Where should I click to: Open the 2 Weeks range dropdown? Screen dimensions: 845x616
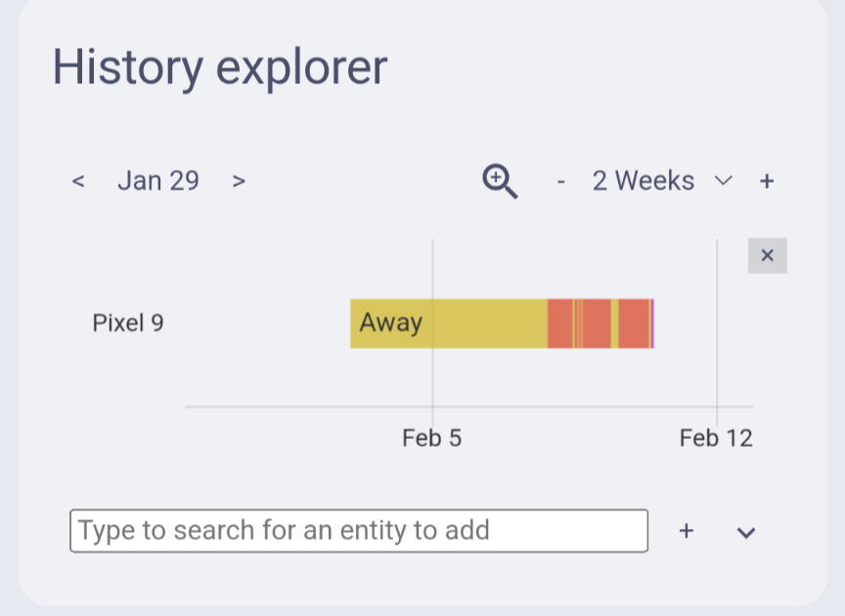[644, 181]
